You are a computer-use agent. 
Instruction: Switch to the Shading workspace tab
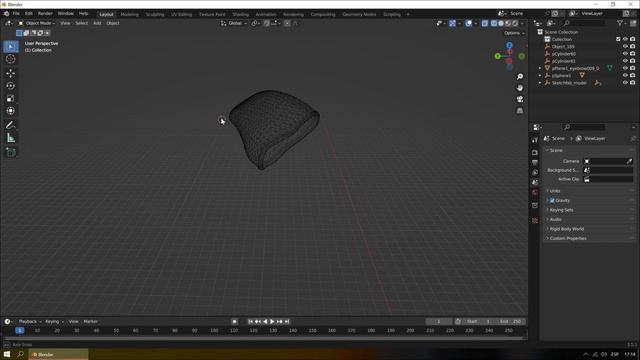[x=240, y=14]
